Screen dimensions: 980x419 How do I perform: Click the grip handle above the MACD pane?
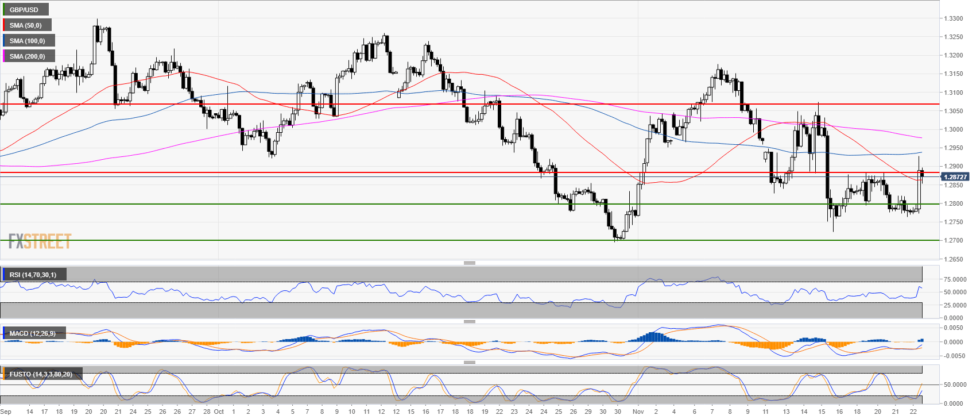pyautogui.click(x=469, y=321)
